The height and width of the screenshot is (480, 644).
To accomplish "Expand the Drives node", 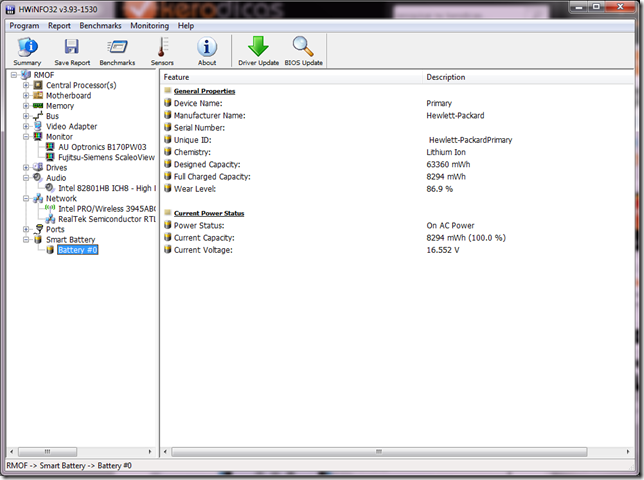I will click(26, 168).
